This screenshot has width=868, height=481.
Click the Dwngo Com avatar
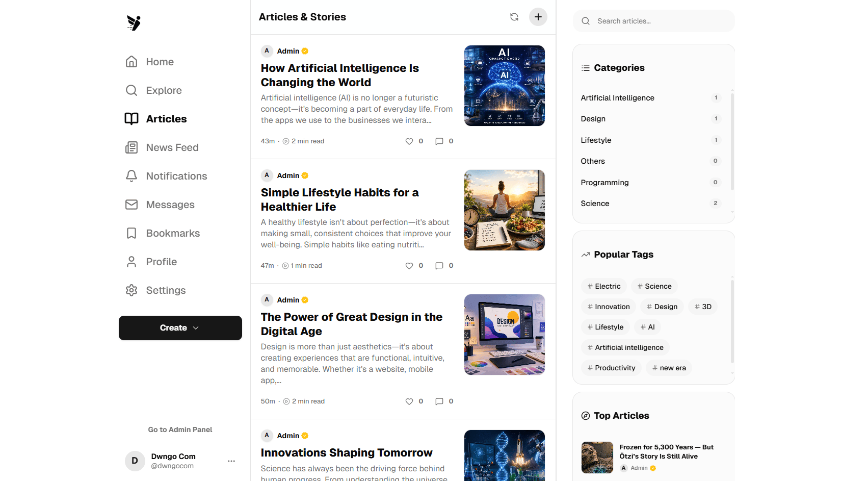pos(135,461)
